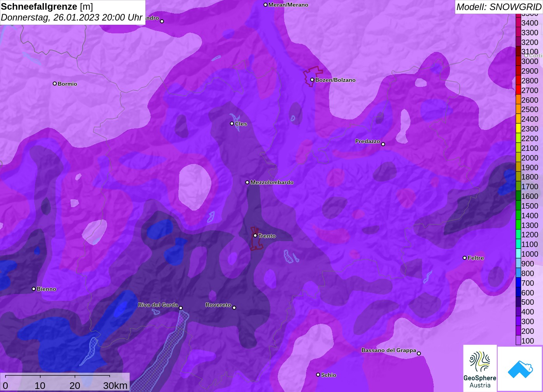Select the blue 700 legend swatch
The image size is (543, 392).
(518, 283)
